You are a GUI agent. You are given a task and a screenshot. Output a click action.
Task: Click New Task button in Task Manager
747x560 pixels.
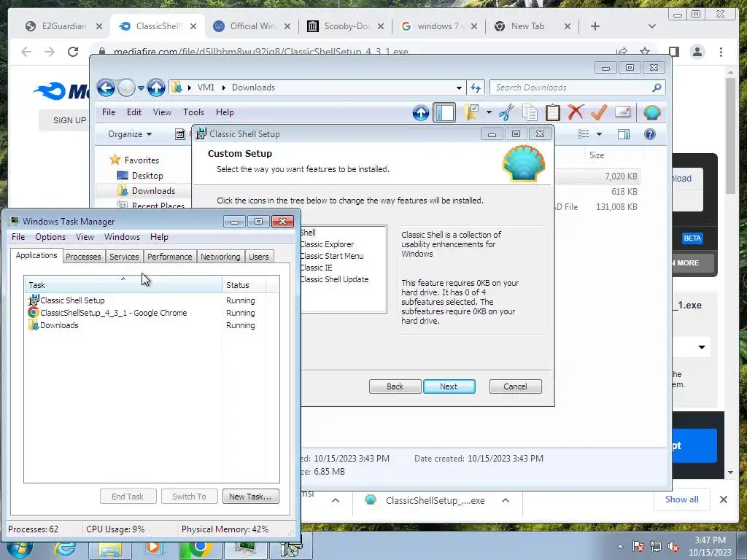(251, 497)
